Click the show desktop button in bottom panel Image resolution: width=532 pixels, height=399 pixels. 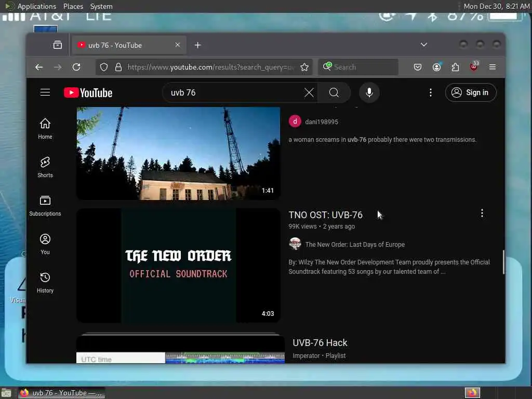[x=6, y=393]
